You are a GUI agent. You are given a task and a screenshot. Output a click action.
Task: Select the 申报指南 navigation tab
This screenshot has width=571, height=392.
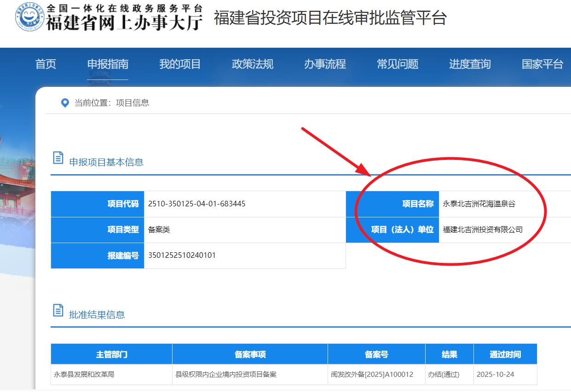[x=108, y=64]
